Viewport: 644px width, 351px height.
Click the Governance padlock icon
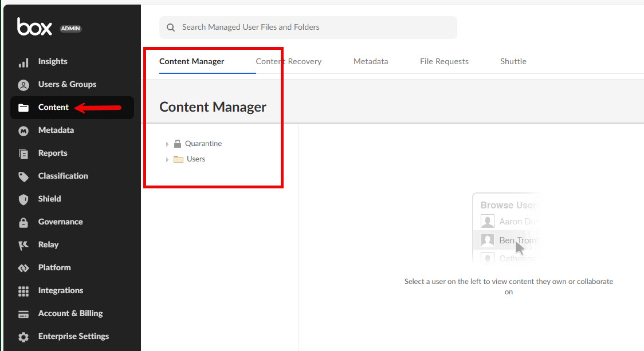click(23, 223)
